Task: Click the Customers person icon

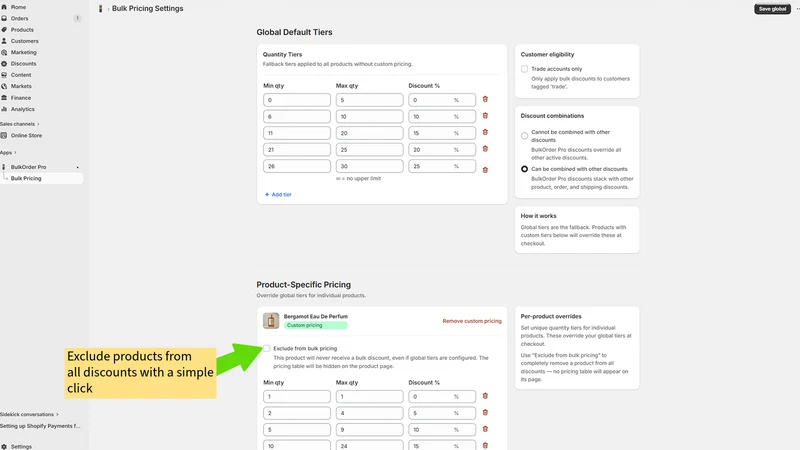Action: pos(4,41)
